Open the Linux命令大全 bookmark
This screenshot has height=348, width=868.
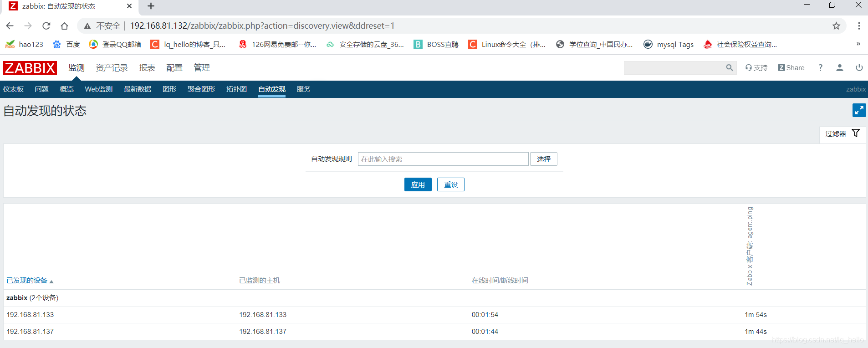coord(507,44)
